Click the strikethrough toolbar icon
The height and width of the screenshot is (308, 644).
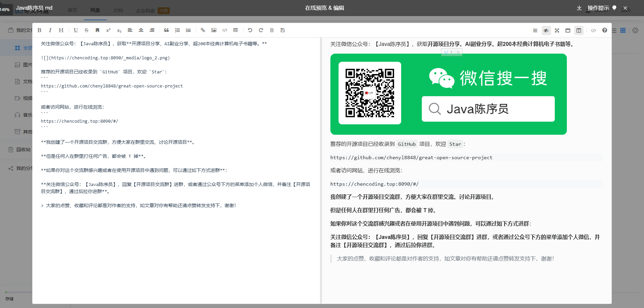[87, 30]
